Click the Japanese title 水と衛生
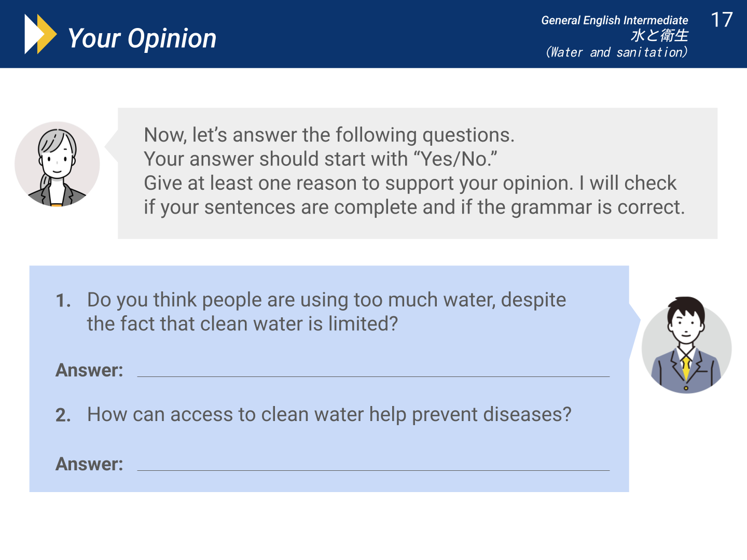 pyautogui.click(x=659, y=35)
